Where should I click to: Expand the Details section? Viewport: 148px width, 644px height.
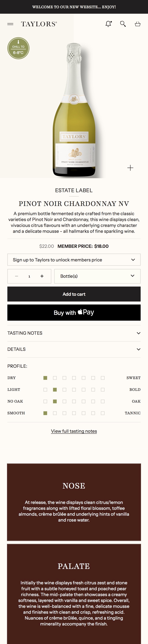click(74, 349)
